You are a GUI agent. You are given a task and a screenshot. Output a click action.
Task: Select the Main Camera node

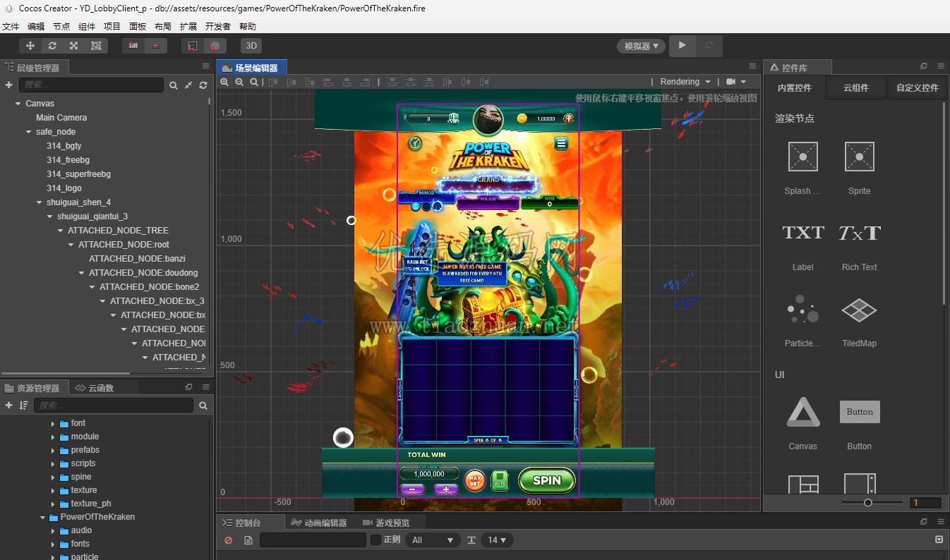pos(61,118)
